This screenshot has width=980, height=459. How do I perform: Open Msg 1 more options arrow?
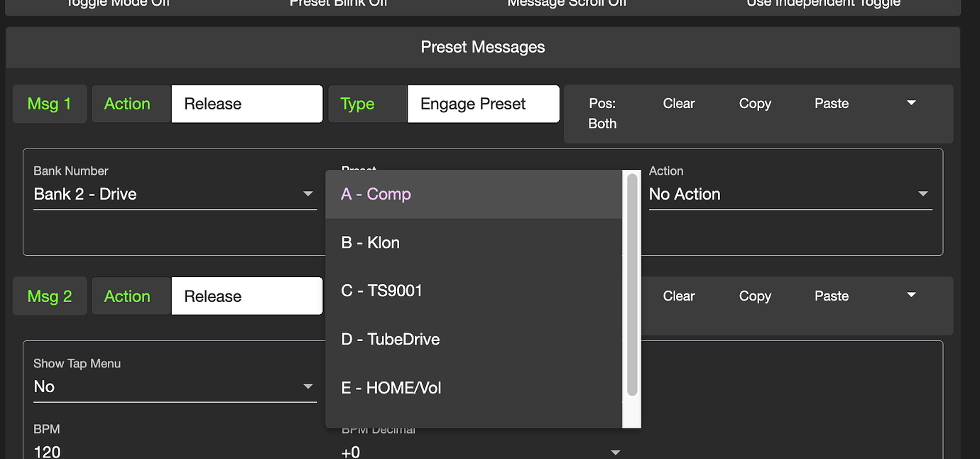point(911,103)
